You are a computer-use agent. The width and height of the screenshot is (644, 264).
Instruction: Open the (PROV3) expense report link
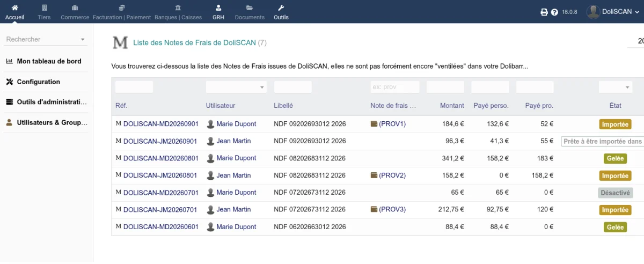tap(392, 210)
